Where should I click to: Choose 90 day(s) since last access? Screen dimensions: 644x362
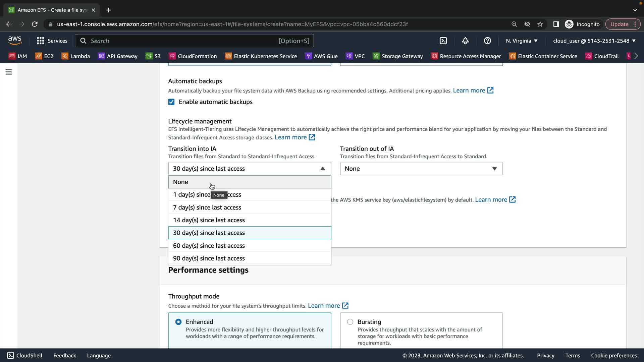point(209,258)
